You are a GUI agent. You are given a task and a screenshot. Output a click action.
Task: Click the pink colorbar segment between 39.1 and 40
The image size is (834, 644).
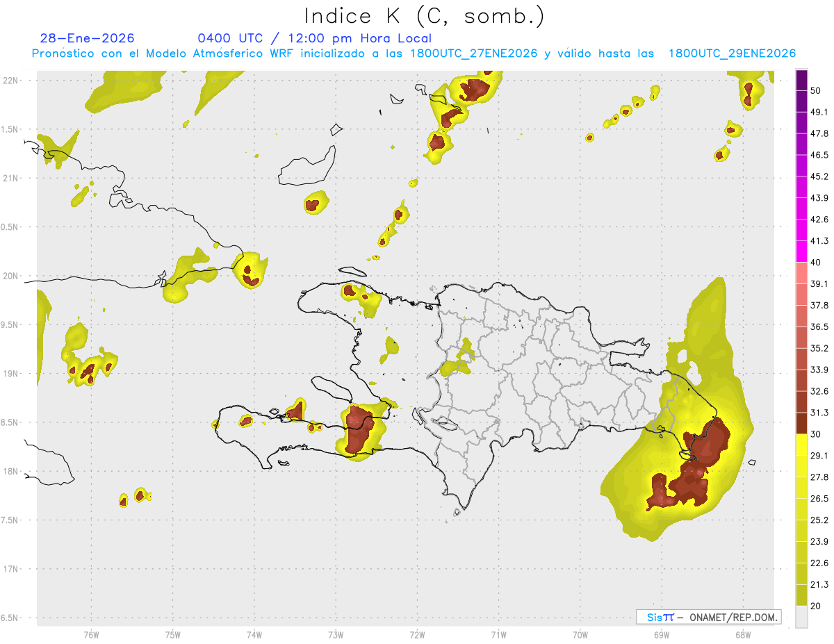coord(801,273)
